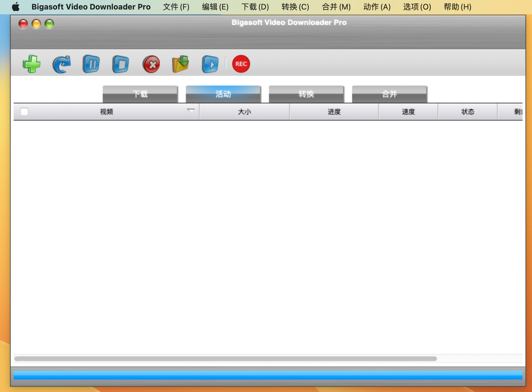Screen dimensions: 532x392
Task: Stop download with the blue stop icon
Action: click(x=121, y=64)
